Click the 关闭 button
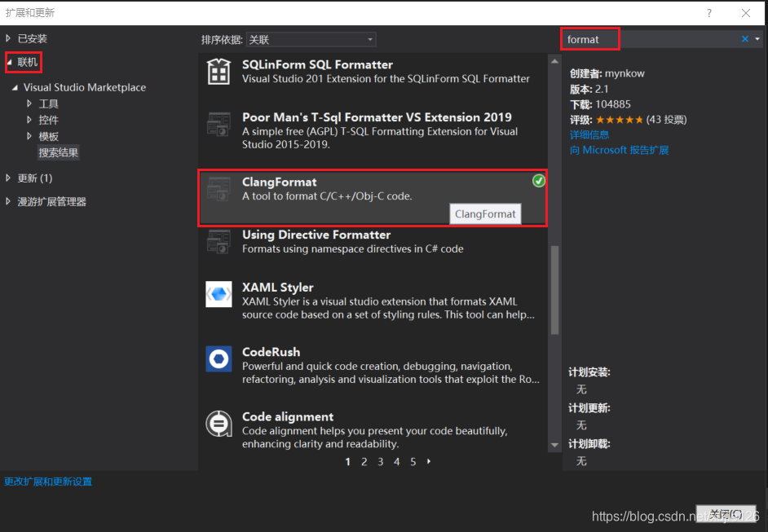Screen dimensions: 768x532 (726, 514)
